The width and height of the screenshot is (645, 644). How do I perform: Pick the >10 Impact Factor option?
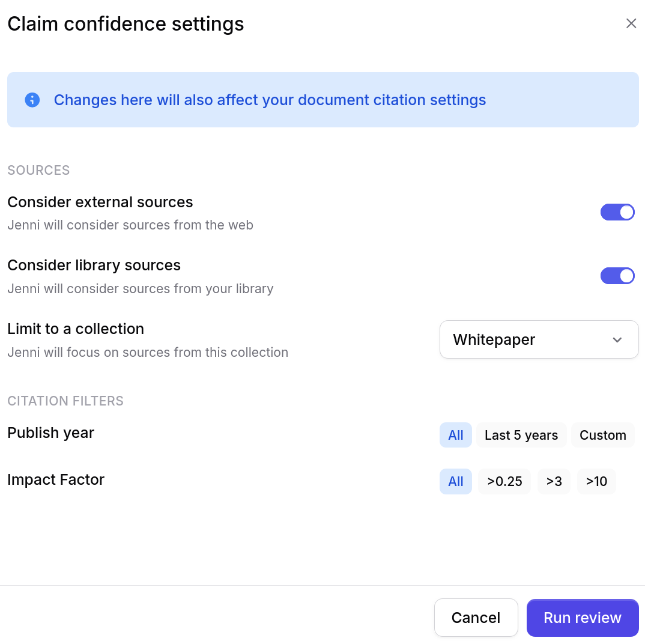596,481
